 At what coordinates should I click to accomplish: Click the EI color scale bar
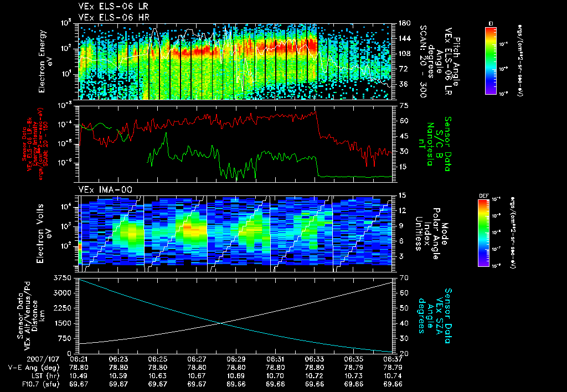click(491, 60)
